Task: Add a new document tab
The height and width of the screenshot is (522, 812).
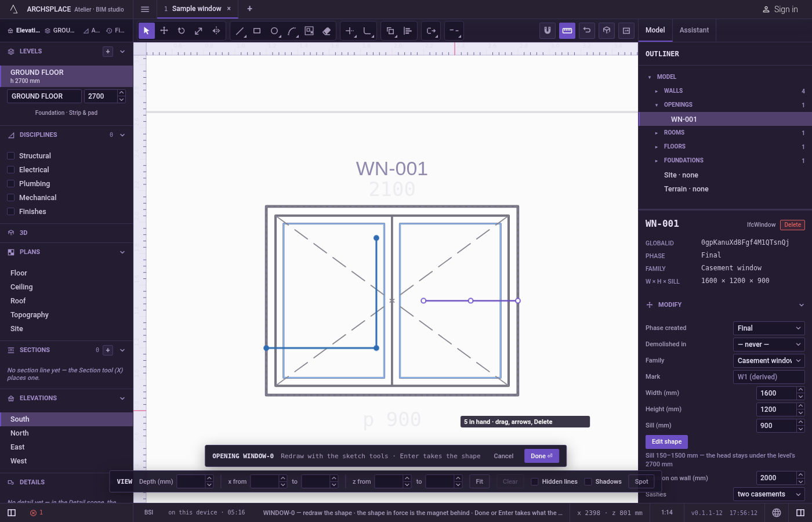Action: coord(249,9)
